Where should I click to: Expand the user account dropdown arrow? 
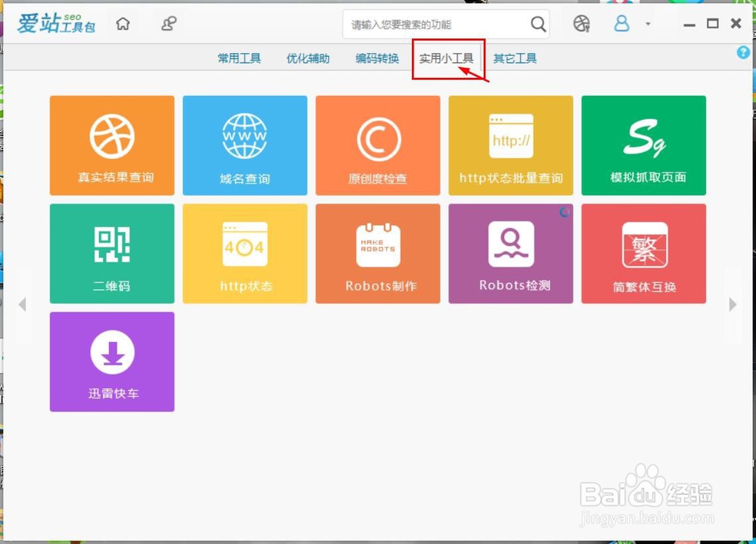pyautogui.click(x=646, y=23)
